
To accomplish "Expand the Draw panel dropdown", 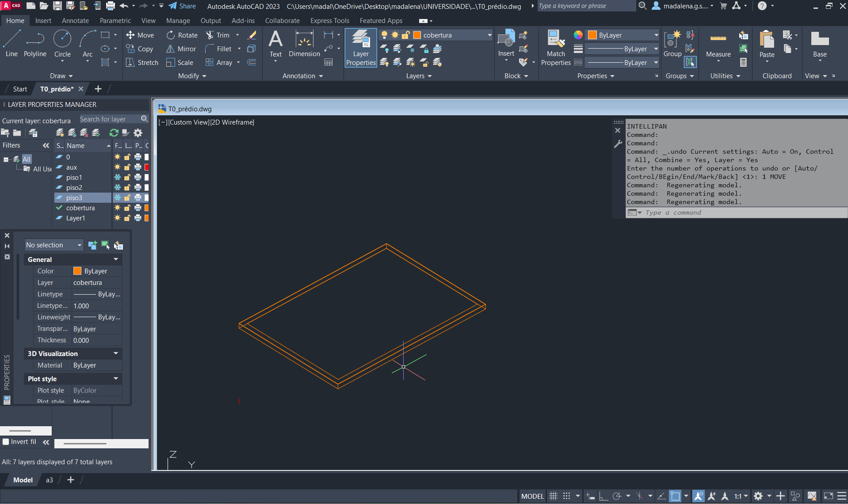I will tap(61, 76).
